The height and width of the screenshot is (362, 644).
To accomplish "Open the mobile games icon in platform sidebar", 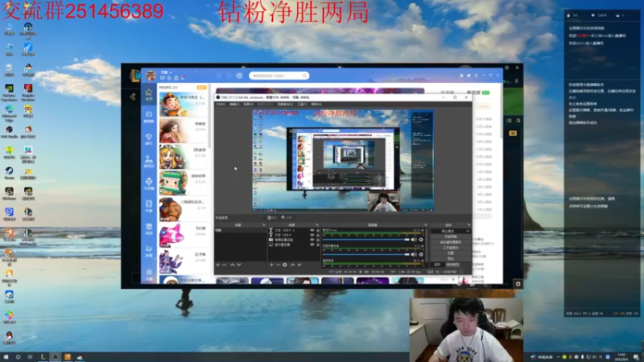I will point(149,206).
